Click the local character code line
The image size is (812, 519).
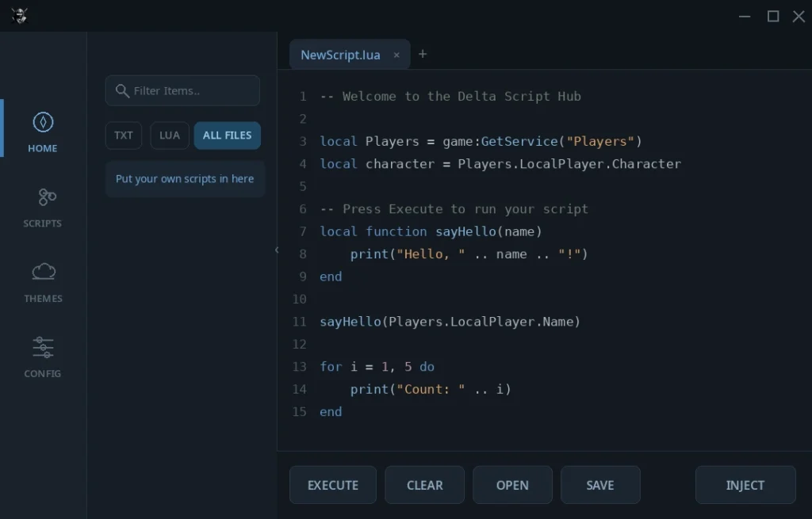500,164
